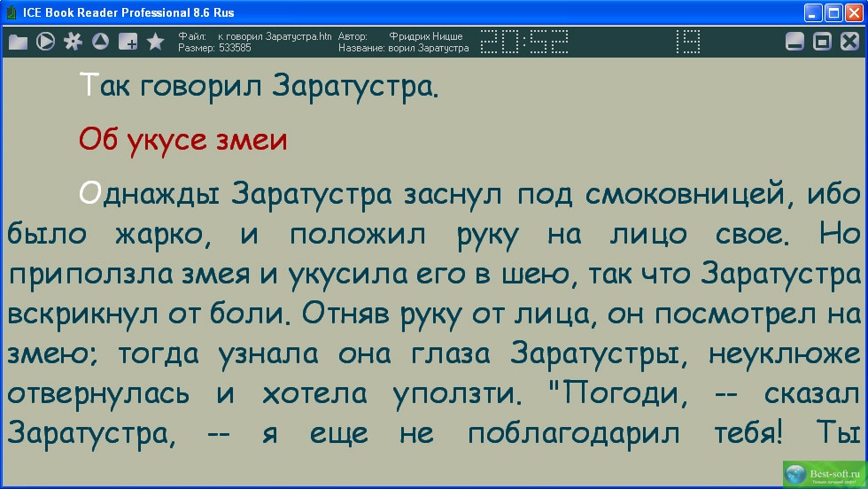The width and height of the screenshot is (868, 489).
Task: Open the star favorites icon
Action: point(156,42)
